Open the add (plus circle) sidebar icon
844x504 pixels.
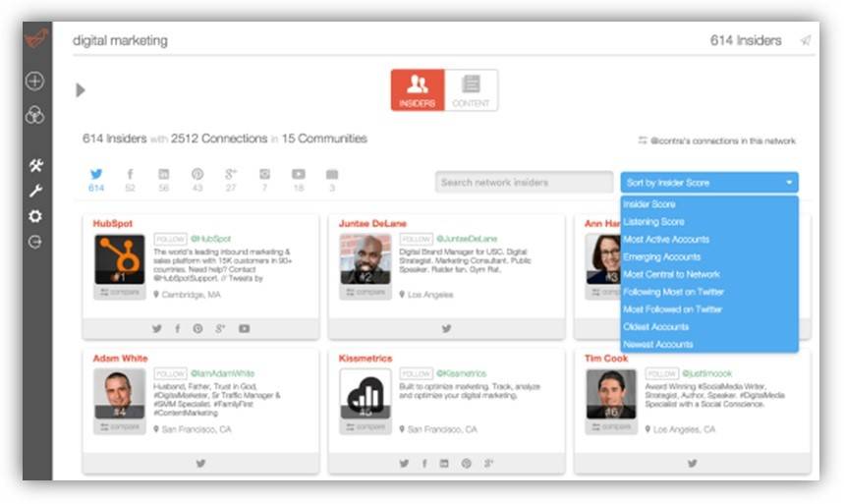pyautogui.click(x=35, y=82)
